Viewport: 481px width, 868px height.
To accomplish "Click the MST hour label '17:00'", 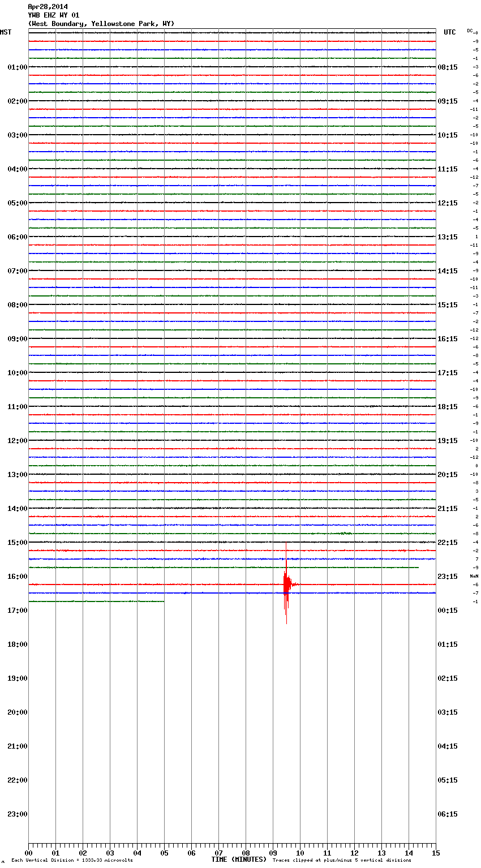I will (x=18, y=611).
